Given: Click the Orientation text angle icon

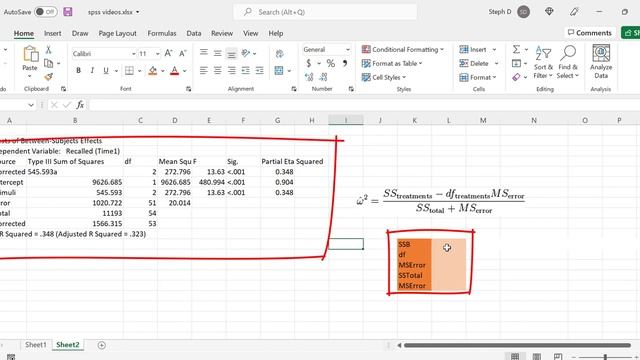Looking at the screenshot, I should (x=246, y=53).
